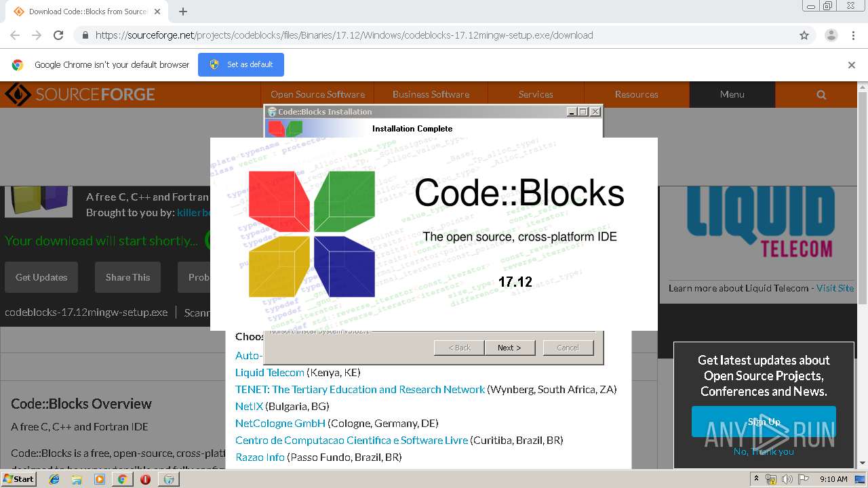Click the Visit Site link
This screenshot has height=488, width=868.
835,288
